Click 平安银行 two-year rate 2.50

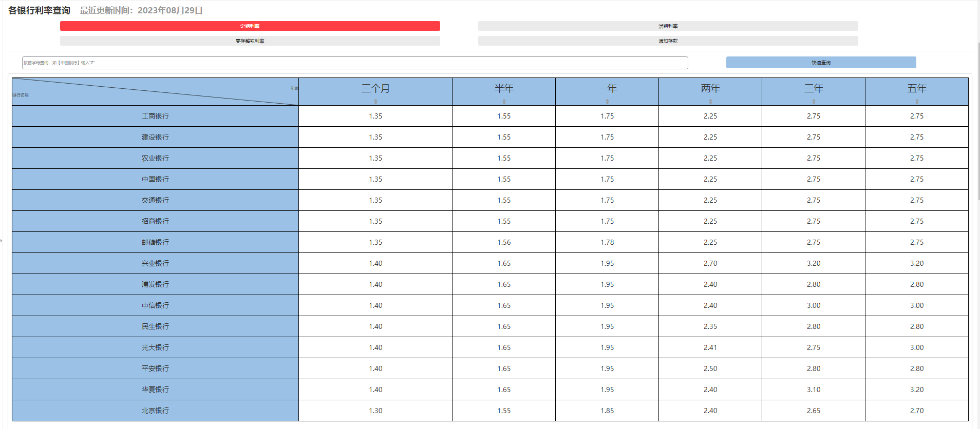point(710,368)
